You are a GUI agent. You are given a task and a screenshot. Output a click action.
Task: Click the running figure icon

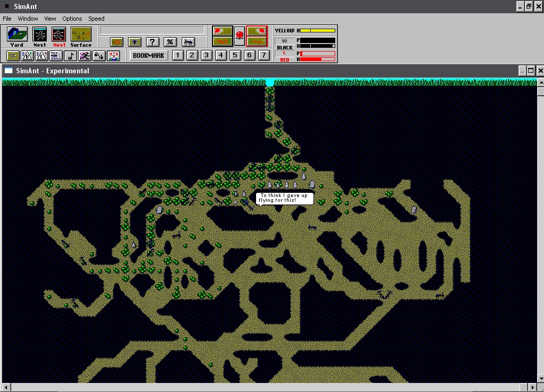[84, 56]
